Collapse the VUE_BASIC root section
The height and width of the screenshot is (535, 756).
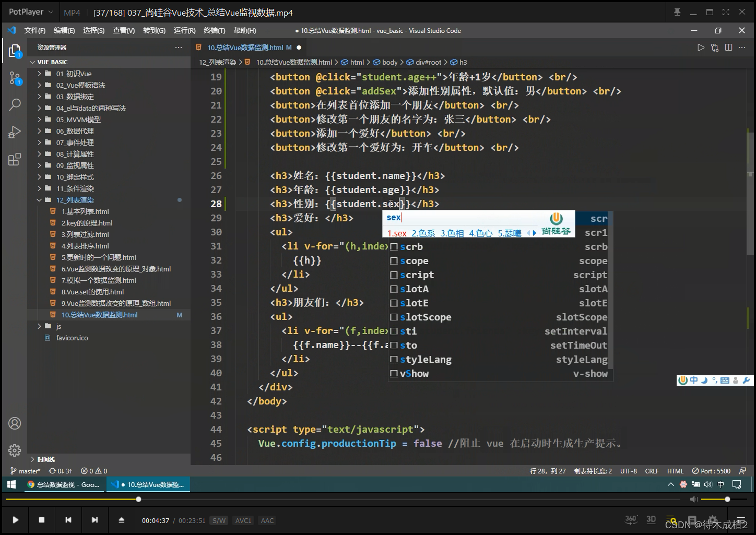(x=52, y=62)
